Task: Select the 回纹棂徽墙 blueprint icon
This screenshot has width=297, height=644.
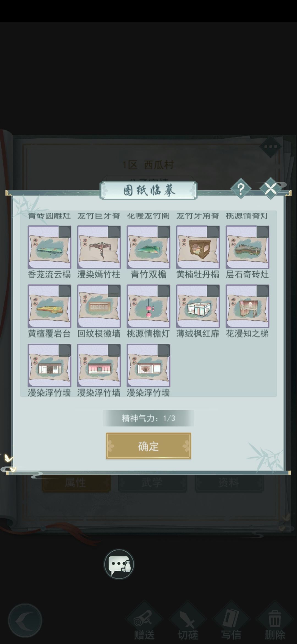Action: click(x=99, y=306)
